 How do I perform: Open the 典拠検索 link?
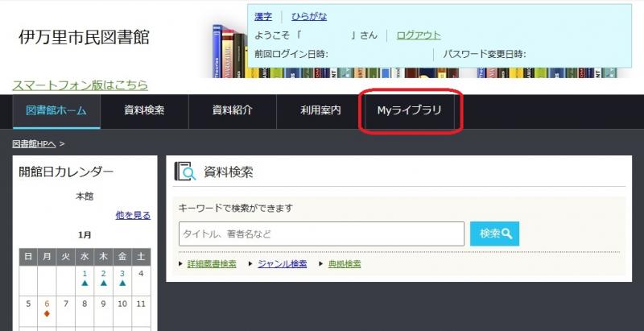344,263
